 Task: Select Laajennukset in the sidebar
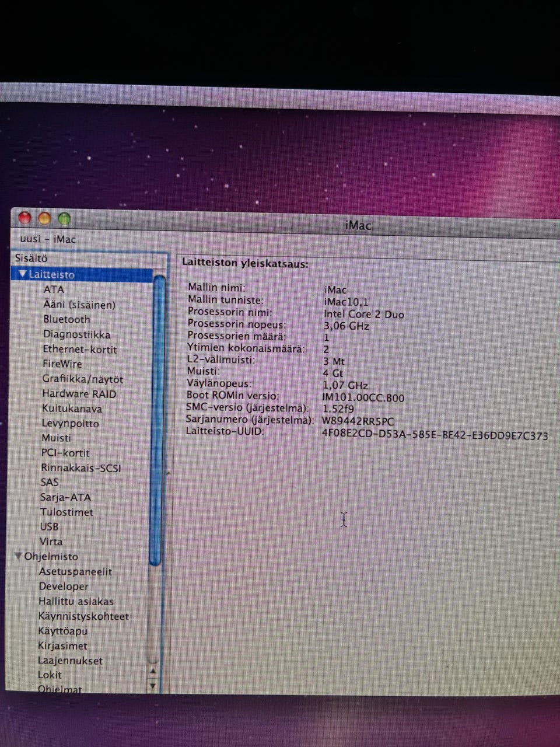tap(70, 661)
